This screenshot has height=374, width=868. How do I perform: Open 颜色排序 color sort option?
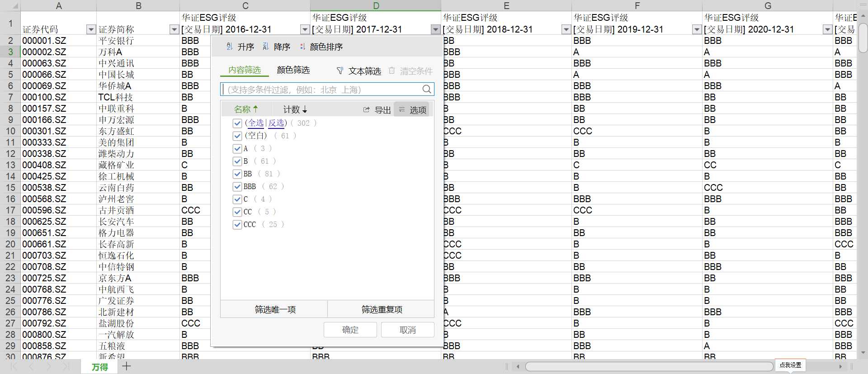pos(321,47)
